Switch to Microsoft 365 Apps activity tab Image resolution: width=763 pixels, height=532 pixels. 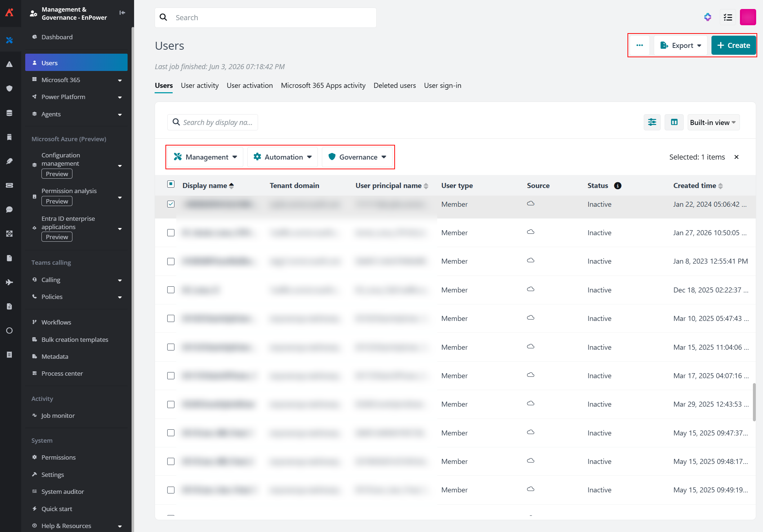click(323, 86)
